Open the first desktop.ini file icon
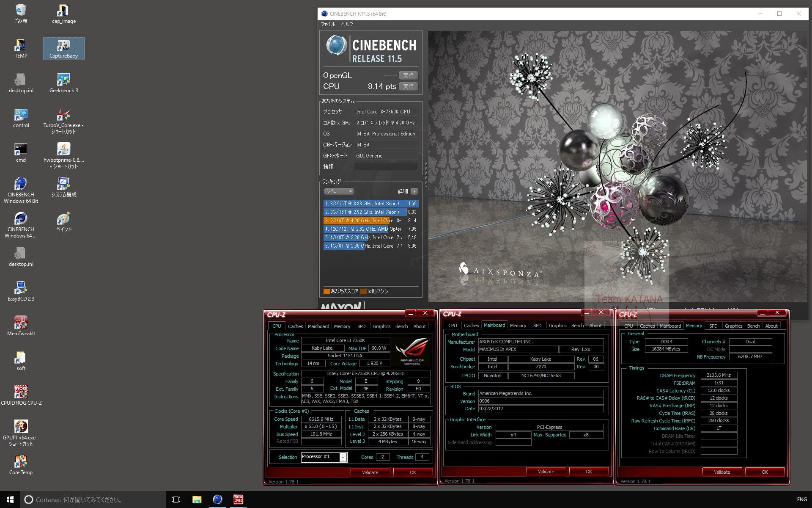Image resolution: width=812 pixels, height=508 pixels. click(21, 83)
